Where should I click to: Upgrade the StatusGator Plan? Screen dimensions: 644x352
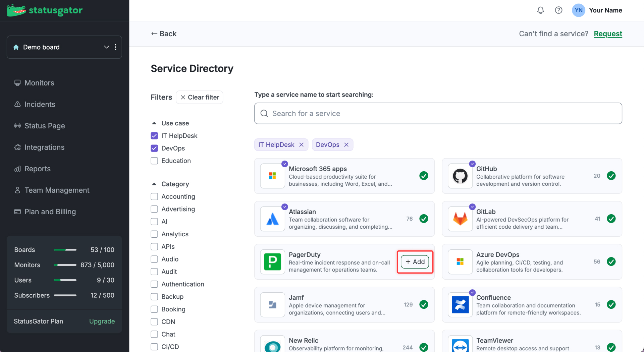click(102, 321)
